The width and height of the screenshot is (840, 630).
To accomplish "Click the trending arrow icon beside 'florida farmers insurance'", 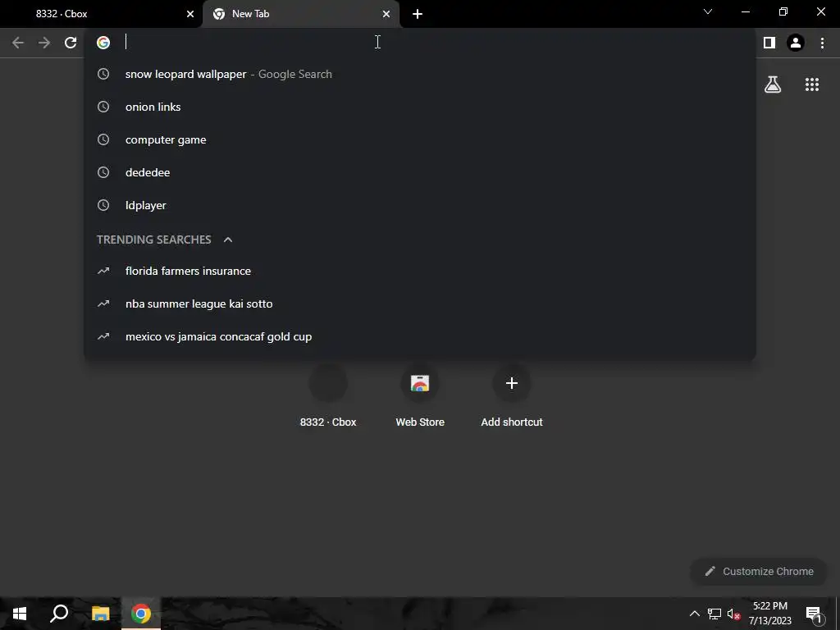I will (103, 271).
